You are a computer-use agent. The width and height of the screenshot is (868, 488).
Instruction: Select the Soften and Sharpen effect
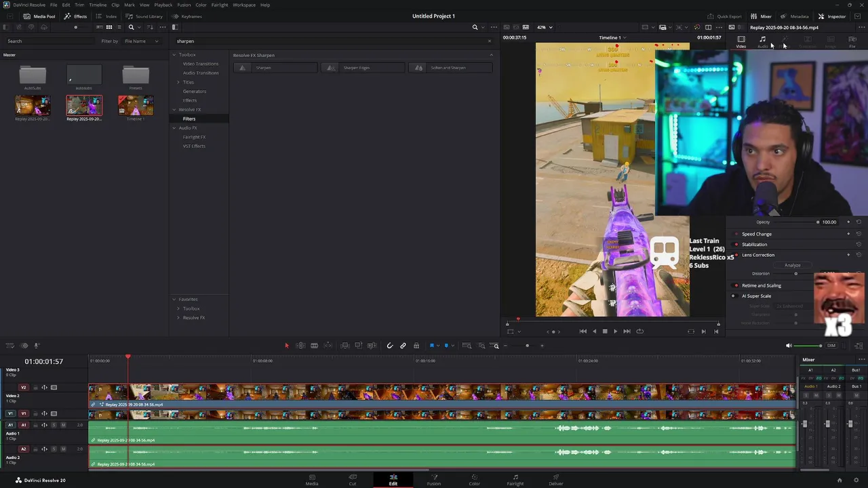tap(450, 68)
